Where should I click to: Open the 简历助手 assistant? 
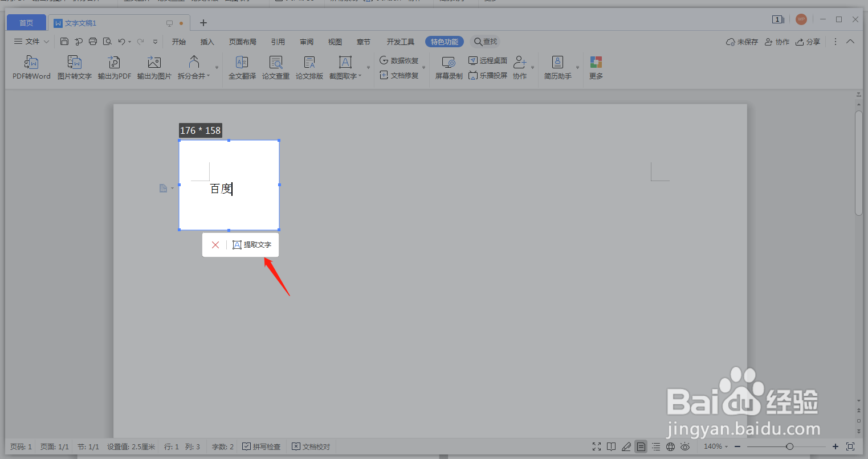click(557, 67)
